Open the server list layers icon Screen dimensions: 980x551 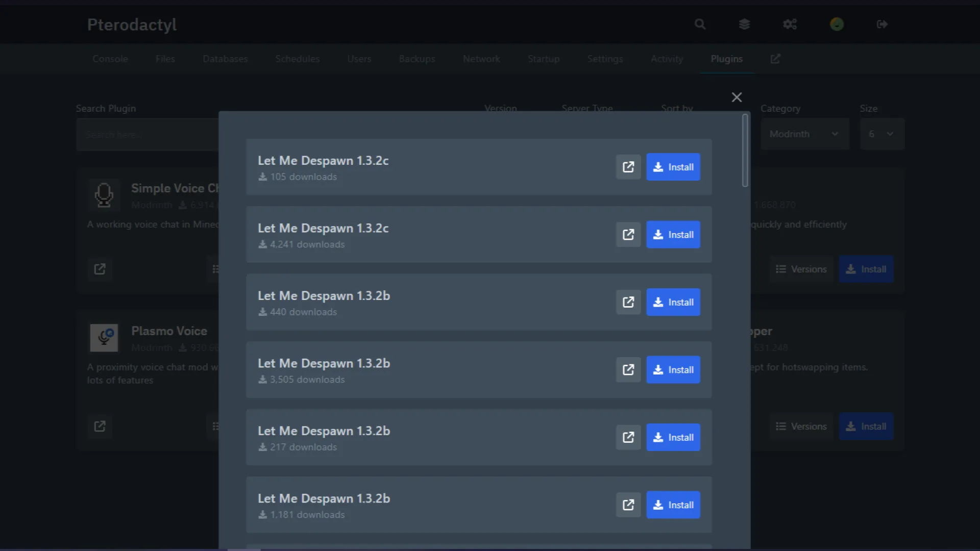click(x=744, y=24)
